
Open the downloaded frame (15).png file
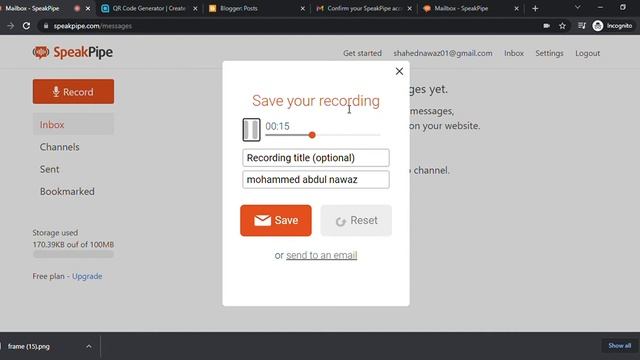click(x=29, y=347)
